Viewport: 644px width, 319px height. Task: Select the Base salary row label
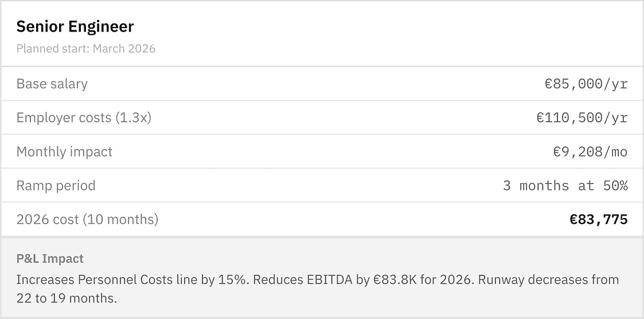(x=52, y=84)
